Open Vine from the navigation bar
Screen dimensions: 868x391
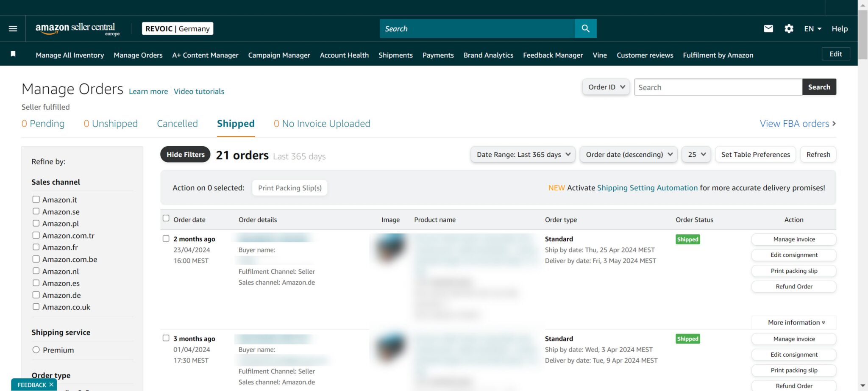point(600,55)
